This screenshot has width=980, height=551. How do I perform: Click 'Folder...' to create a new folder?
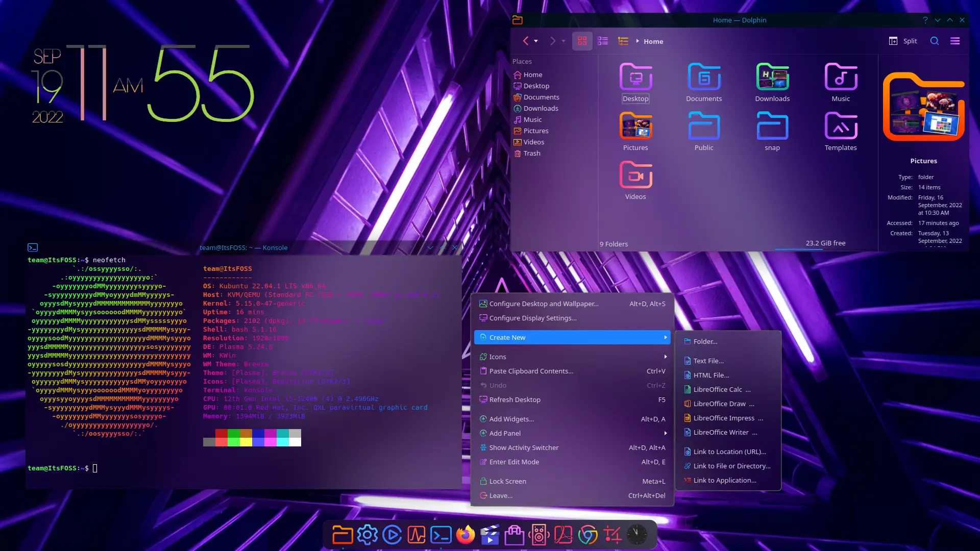(705, 341)
